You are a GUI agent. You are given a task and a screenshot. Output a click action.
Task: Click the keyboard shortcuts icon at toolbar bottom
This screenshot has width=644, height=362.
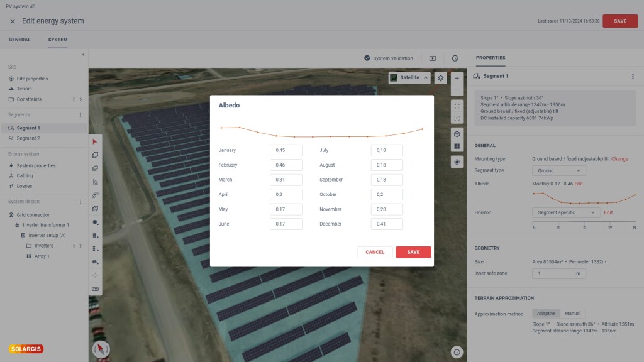click(x=96, y=289)
